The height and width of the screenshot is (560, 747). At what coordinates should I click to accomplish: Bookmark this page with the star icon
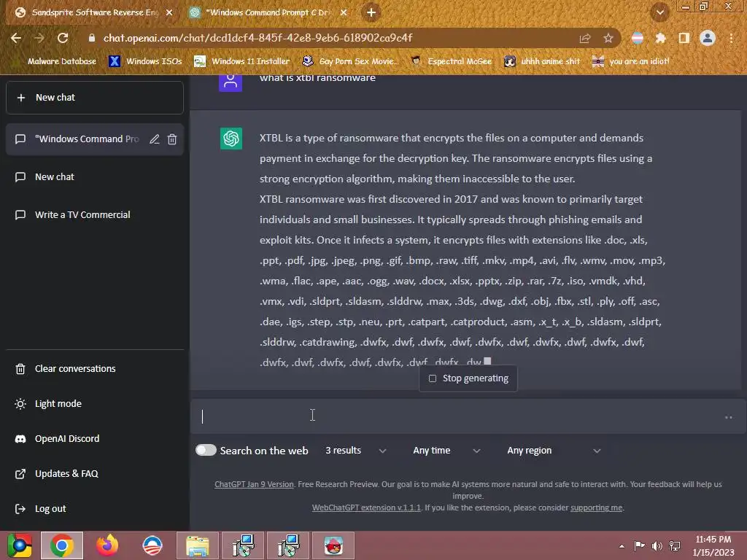pos(608,39)
